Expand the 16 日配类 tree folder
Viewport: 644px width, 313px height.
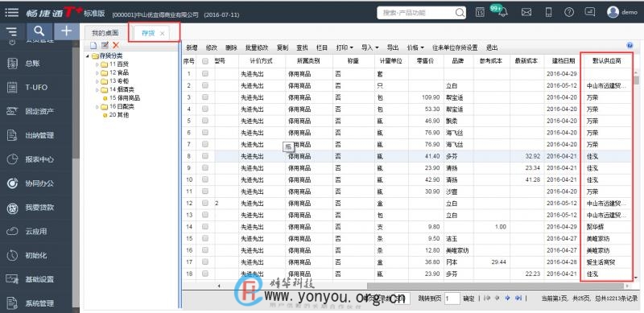[97, 107]
